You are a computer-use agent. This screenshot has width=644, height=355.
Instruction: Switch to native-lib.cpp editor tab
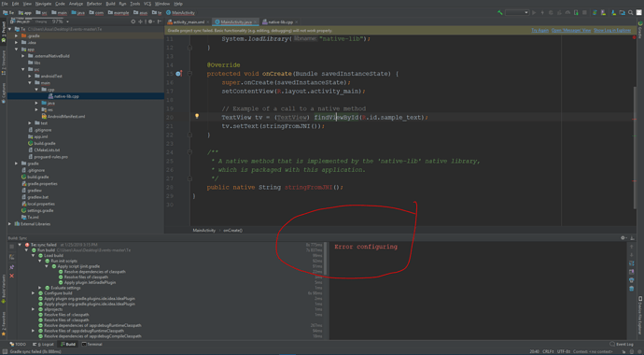click(x=280, y=22)
